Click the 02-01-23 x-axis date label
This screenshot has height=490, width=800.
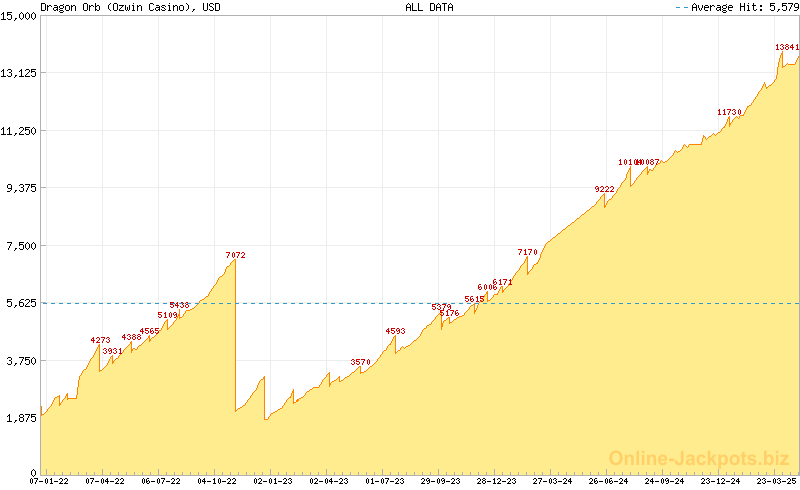[272, 481]
